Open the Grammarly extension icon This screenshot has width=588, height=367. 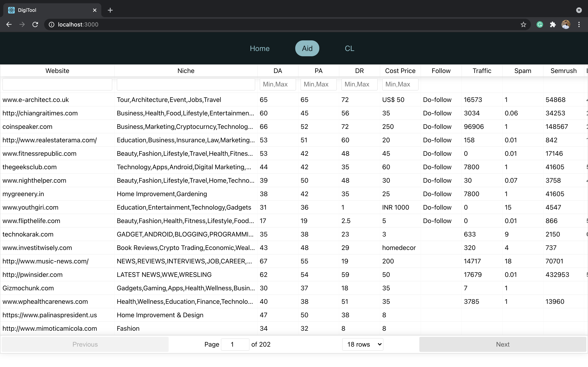[x=540, y=24]
